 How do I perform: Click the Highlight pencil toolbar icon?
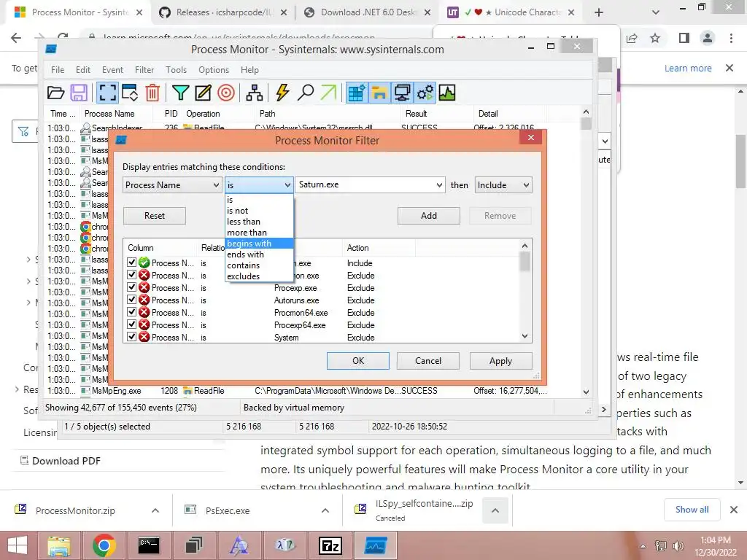203,93
